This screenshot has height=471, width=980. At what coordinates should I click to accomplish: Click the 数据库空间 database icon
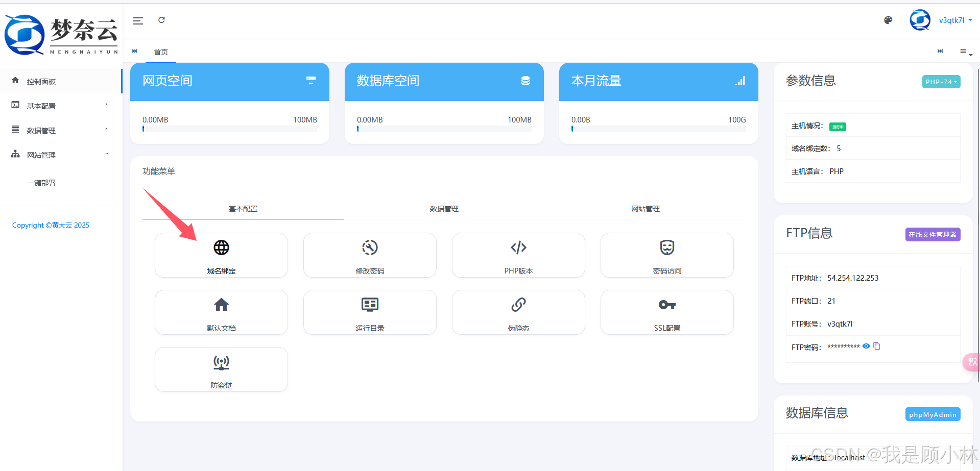point(525,81)
